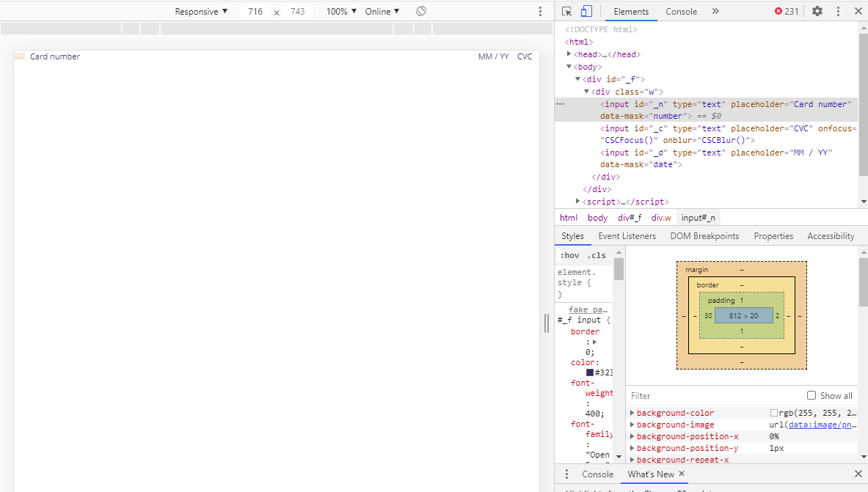
Task: Switch to the Console tab
Action: 681,11
